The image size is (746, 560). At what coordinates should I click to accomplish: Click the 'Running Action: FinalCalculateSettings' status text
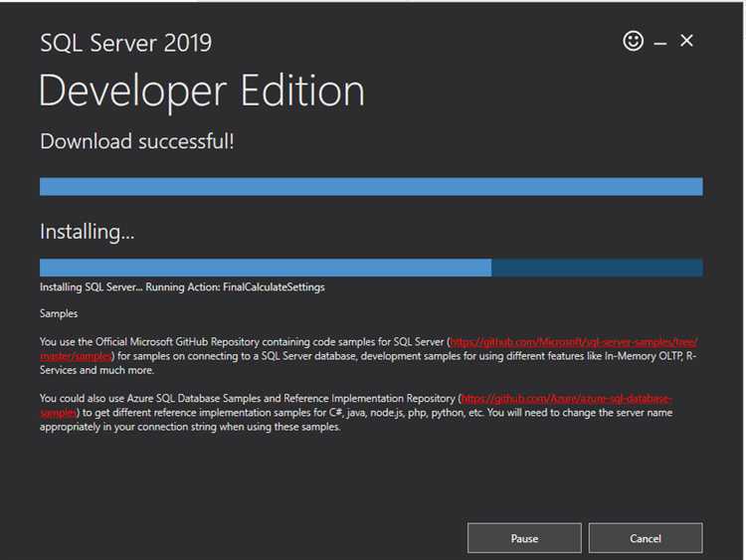pos(236,287)
